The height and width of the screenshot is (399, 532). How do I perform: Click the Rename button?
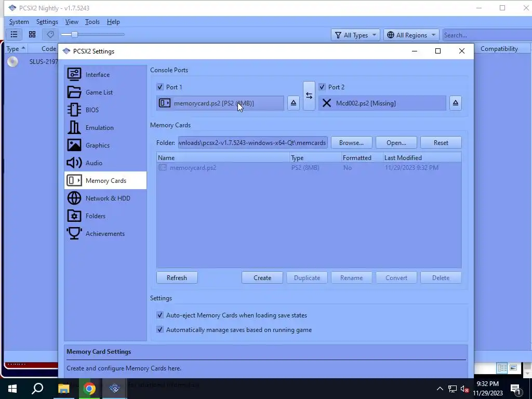pos(352,277)
